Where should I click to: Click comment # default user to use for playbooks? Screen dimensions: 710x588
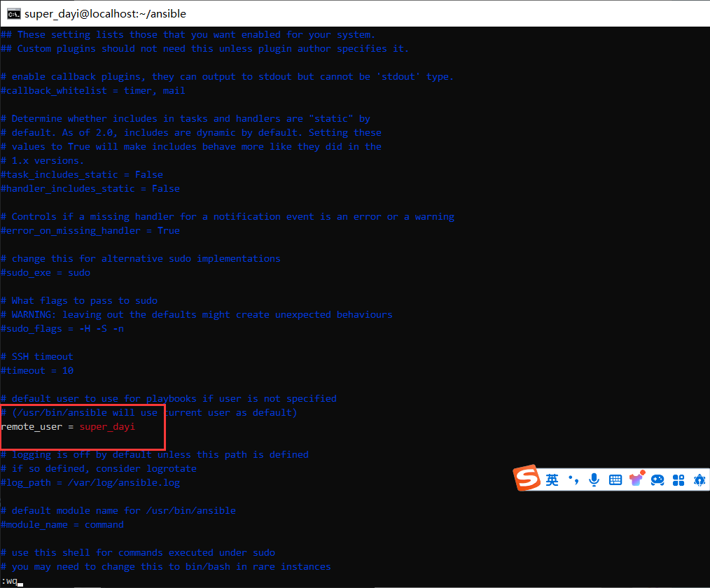click(169, 399)
